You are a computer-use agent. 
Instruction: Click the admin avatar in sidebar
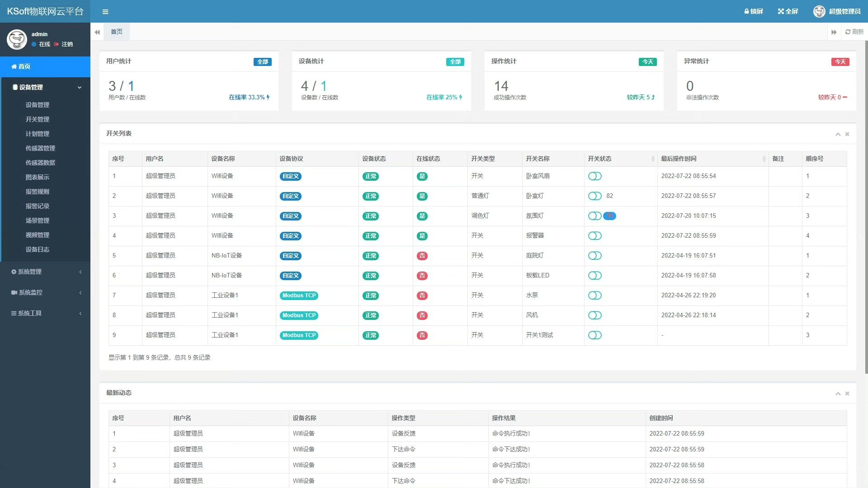[x=17, y=39]
